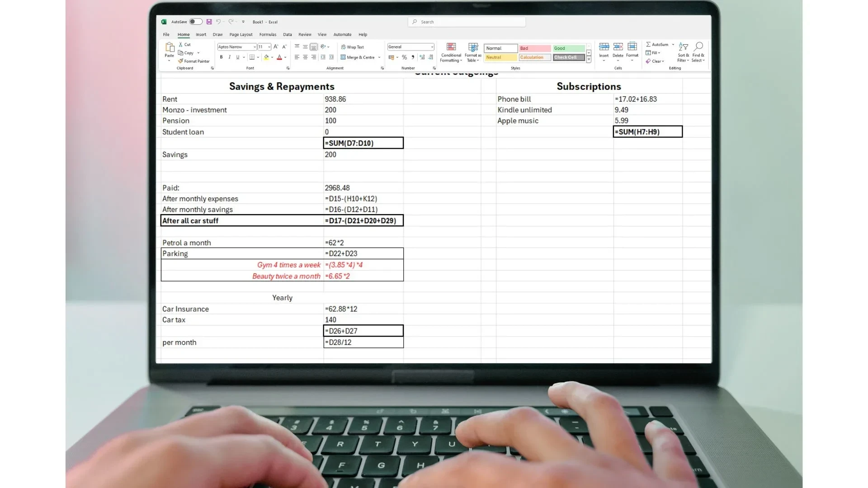Screen dimensions: 868x488
Task: Click the Centre align text icon
Action: (305, 57)
